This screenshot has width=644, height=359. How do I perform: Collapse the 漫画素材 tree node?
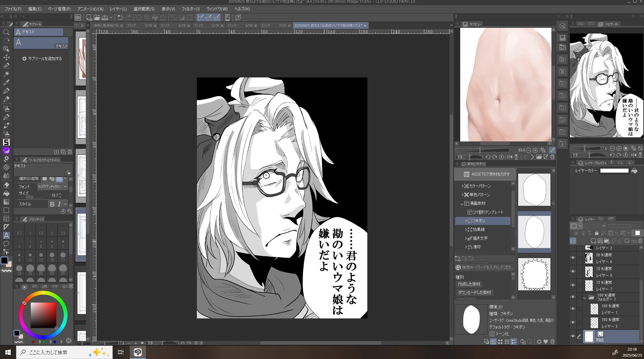[462, 203]
